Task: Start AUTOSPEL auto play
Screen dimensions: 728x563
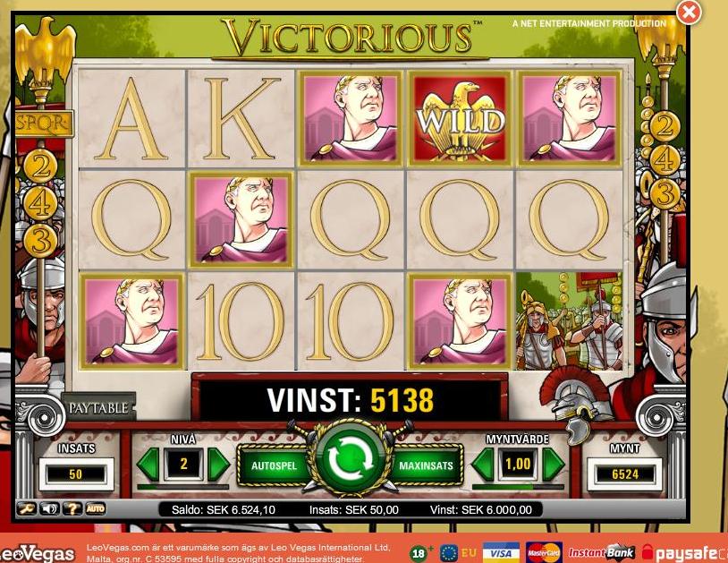Action: coord(274,465)
